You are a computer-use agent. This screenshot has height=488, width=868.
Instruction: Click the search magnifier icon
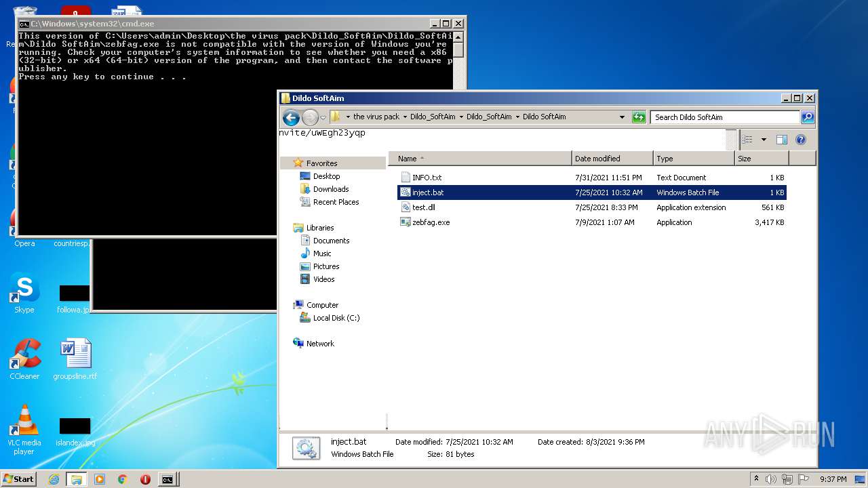[x=807, y=117]
